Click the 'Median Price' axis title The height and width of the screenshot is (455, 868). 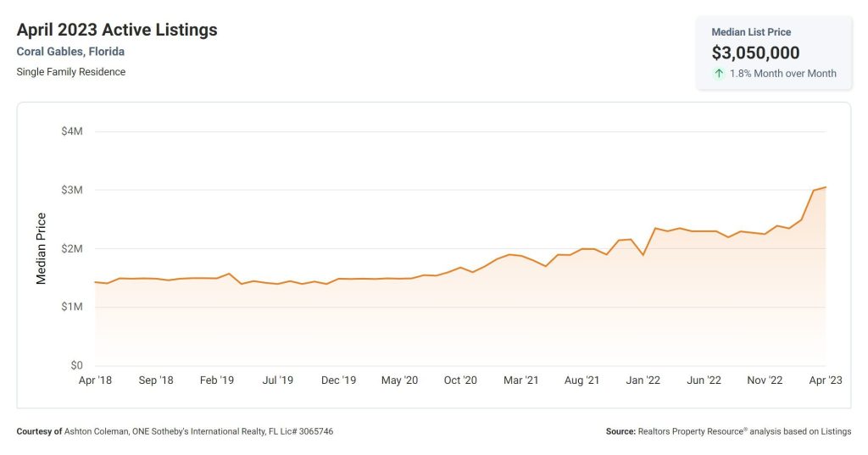point(41,248)
